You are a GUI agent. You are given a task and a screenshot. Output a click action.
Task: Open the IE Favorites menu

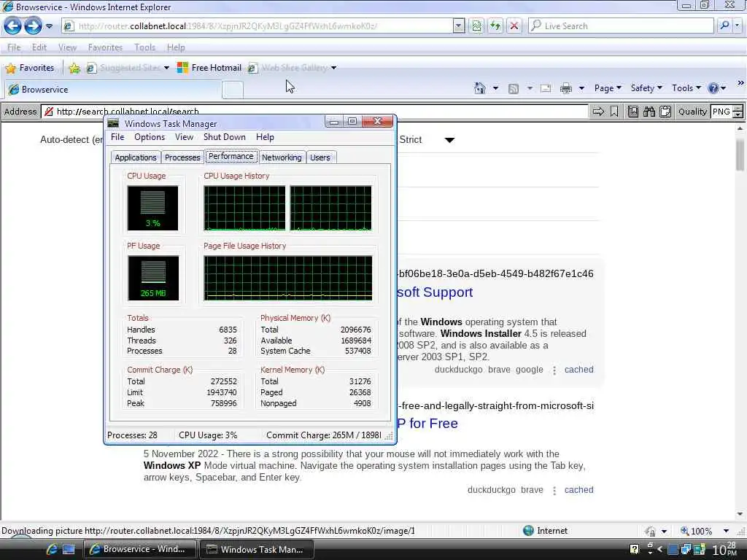point(105,47)
